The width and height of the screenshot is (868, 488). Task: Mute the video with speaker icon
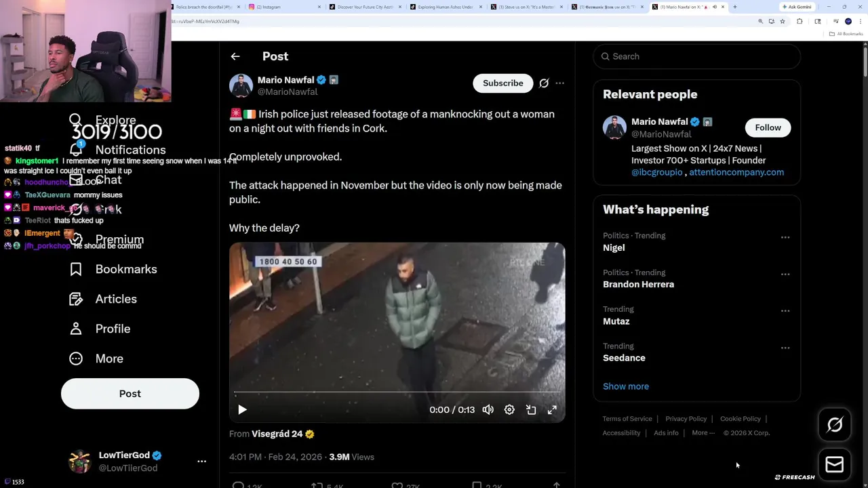click(488, 409)
